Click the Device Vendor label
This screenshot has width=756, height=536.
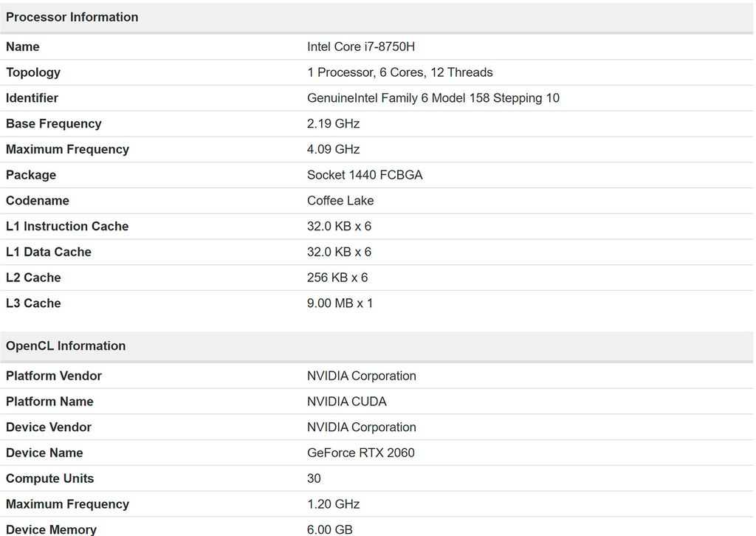(48, 427)
